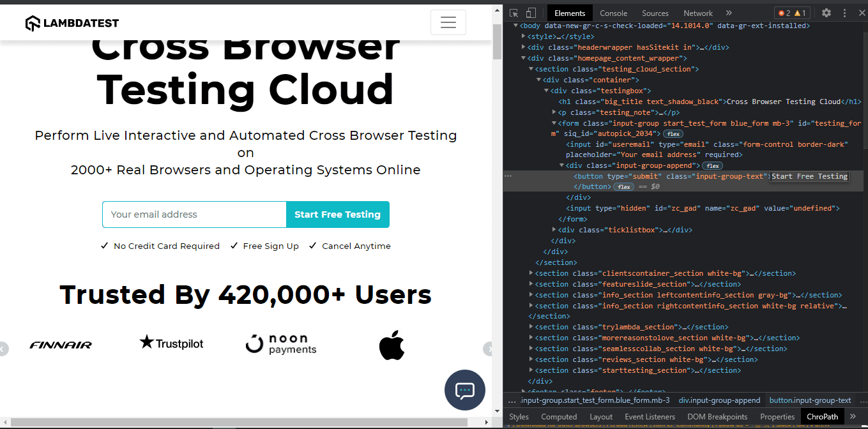Click the Start Free Testing text in DOM
Viewport: 868px width, 429px height.
[x=810, y=176]
